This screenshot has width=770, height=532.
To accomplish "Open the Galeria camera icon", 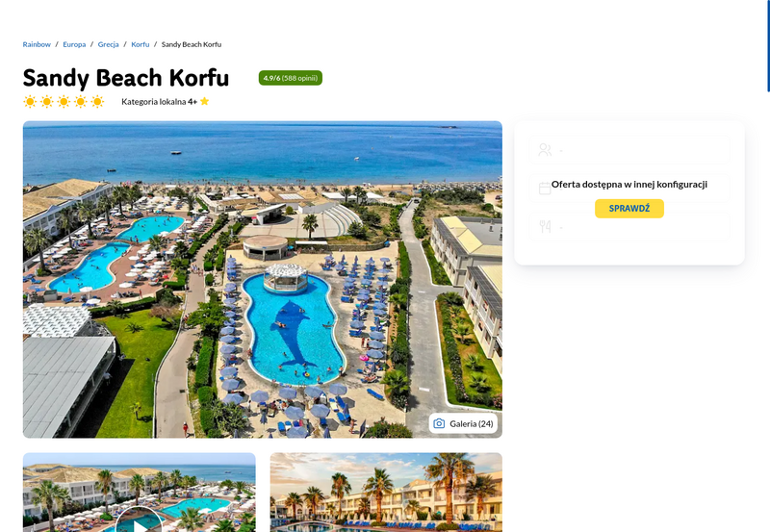I will pos(439,423).
